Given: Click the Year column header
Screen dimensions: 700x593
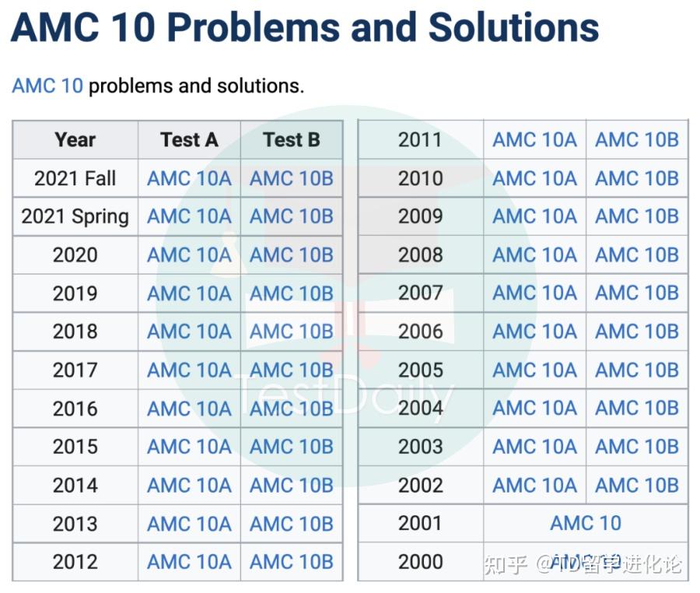Looking at the screenshot, I should coord(75,140).
